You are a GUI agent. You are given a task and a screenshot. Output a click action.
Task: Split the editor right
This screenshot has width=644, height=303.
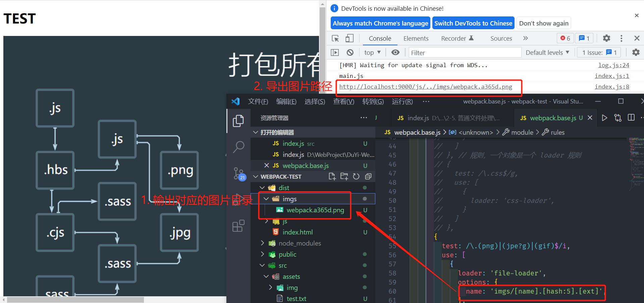coord(631,118)
